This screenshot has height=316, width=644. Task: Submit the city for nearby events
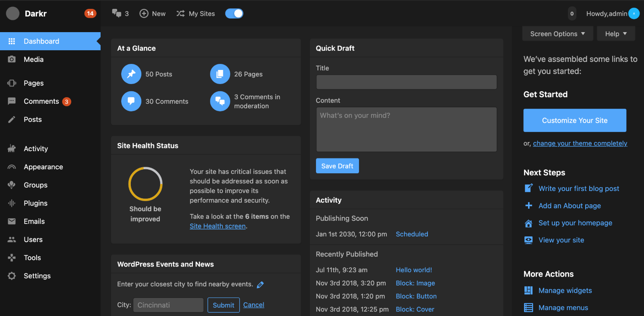tap(223, 305)
